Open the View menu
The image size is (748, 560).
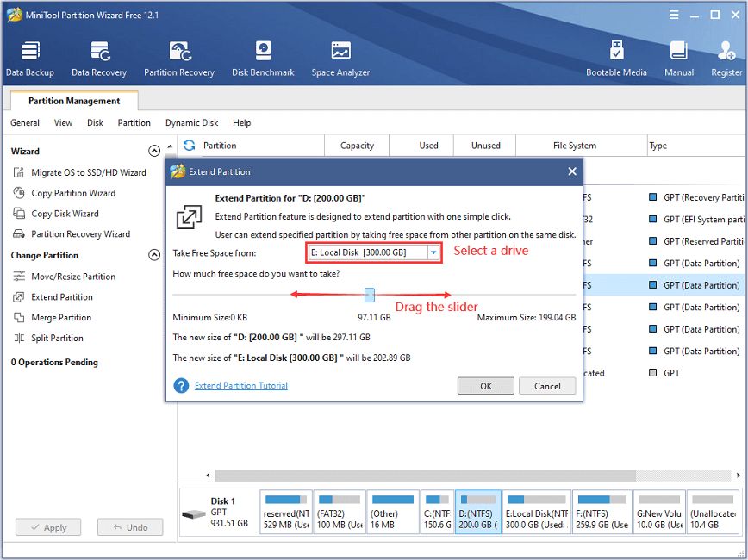coord(63,122)
